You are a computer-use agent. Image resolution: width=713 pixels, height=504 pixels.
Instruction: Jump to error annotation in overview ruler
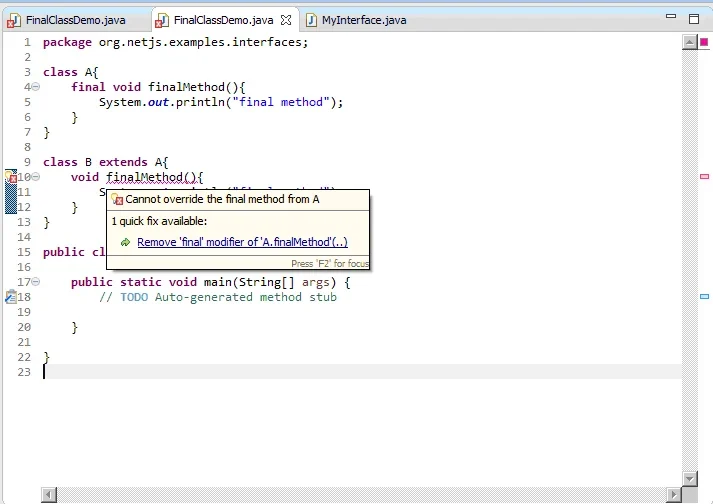pos(704,176)
